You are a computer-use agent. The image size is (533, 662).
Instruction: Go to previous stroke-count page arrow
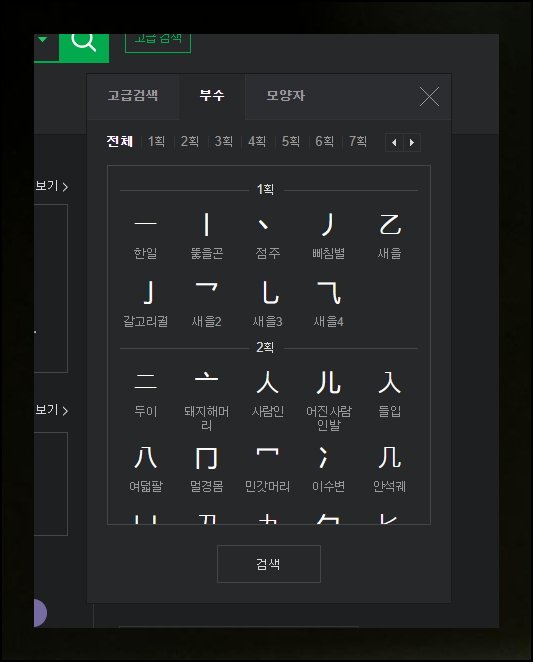point(394,143)
